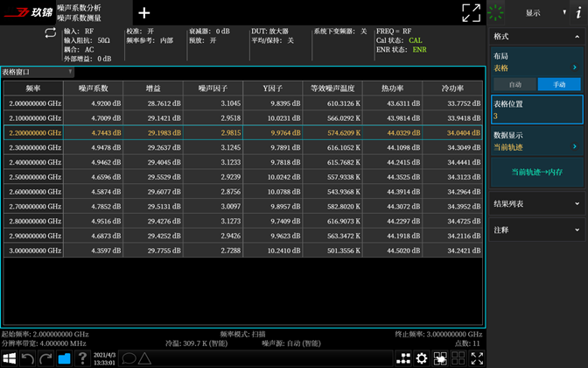Click the 频率模式: 扫描 readout
The image size is (588, 368).
[x=242, y=334]
